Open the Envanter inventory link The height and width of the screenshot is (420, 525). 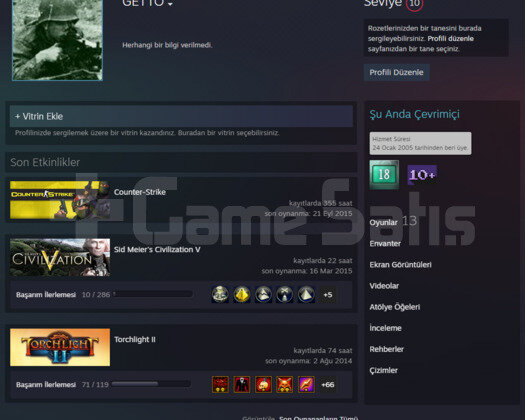click(x=385, y=243)
